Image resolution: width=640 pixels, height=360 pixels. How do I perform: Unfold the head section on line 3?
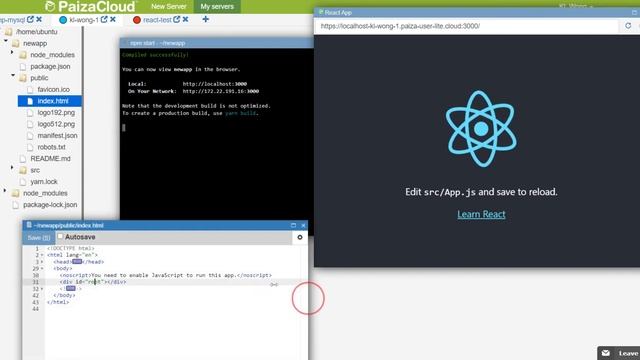[x=42, y=262]
